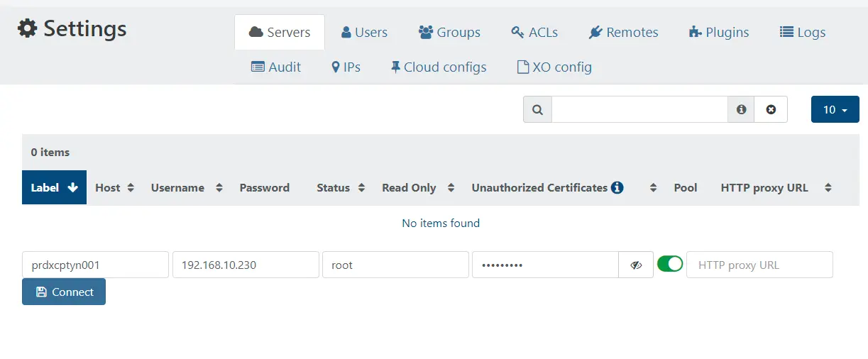Viewport: 868px width, 359px height.
Task: Open the items per page dropdown
Action: click(x=835, y=110)
